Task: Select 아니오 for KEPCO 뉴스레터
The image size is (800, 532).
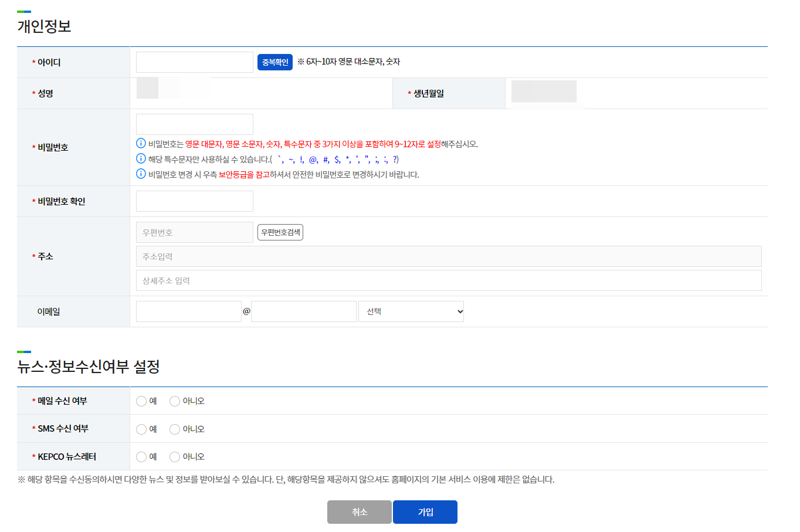Action: [174, 456]
